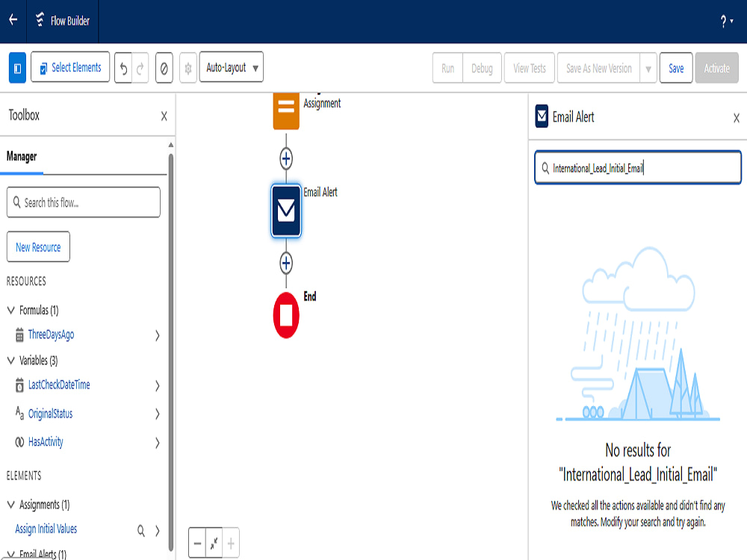Click the HasActivity boolean icon
The image size is (747, 560).
coord(19,442)
